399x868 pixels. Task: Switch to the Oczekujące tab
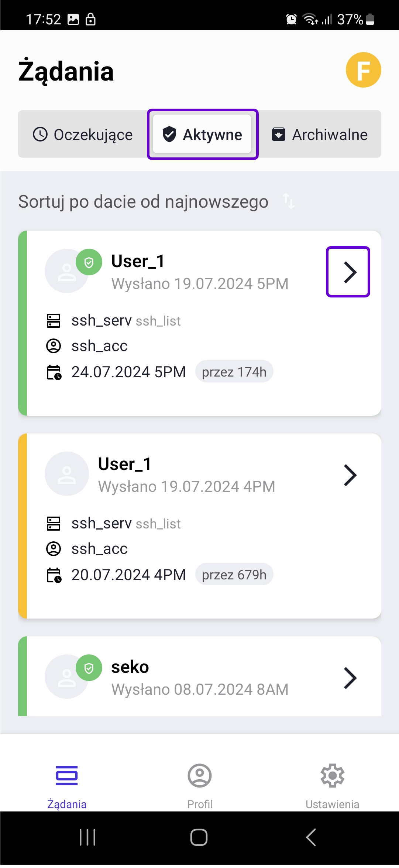pyautogui.click(x=83, y=135)
